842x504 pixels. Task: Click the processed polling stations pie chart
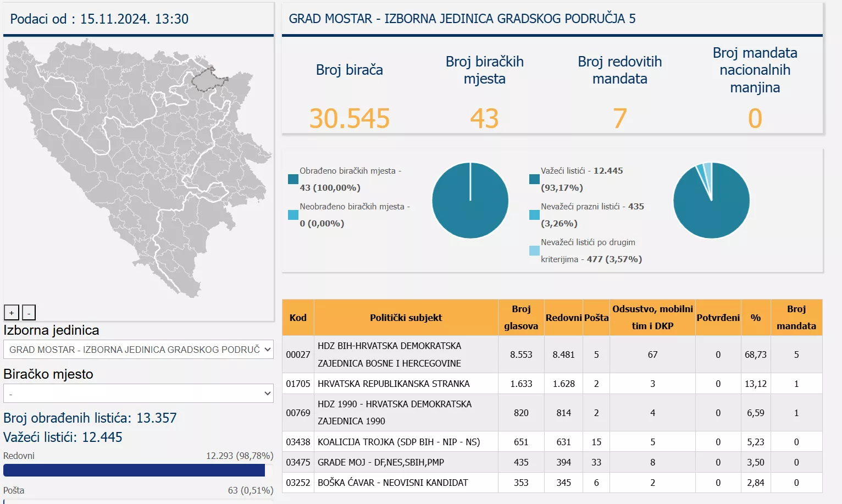pos(470,201)
